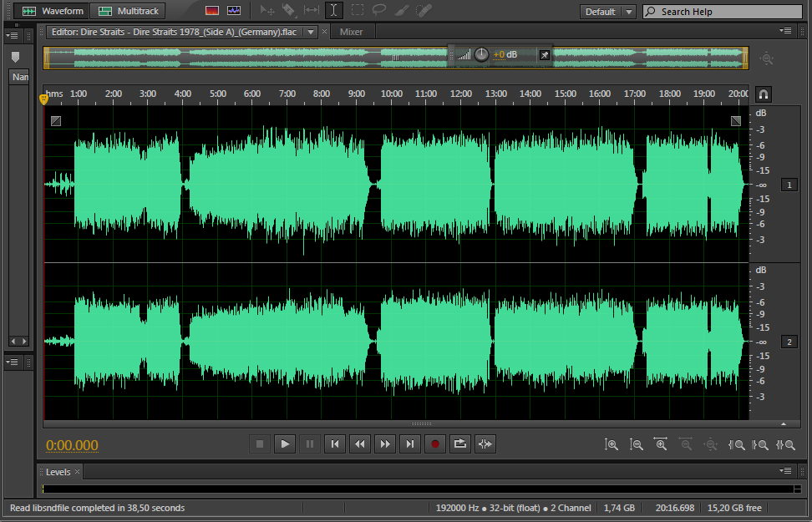The image size is (812, 522).
Task: Click the yellow playhead marker
Action: pos(44,99)
